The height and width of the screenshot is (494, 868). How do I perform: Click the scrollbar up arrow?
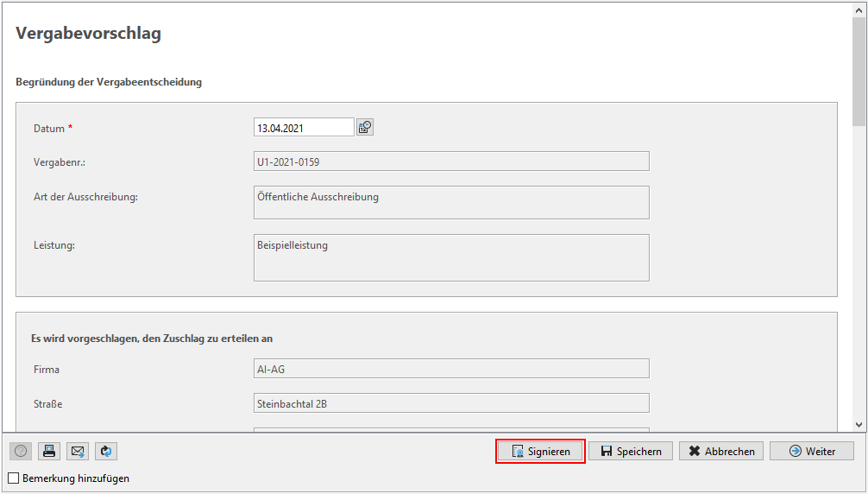tap(859, 10)
